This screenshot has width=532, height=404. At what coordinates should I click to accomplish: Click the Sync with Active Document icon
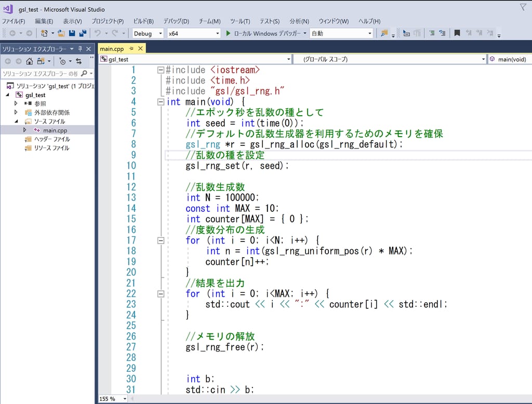point(79,61)
